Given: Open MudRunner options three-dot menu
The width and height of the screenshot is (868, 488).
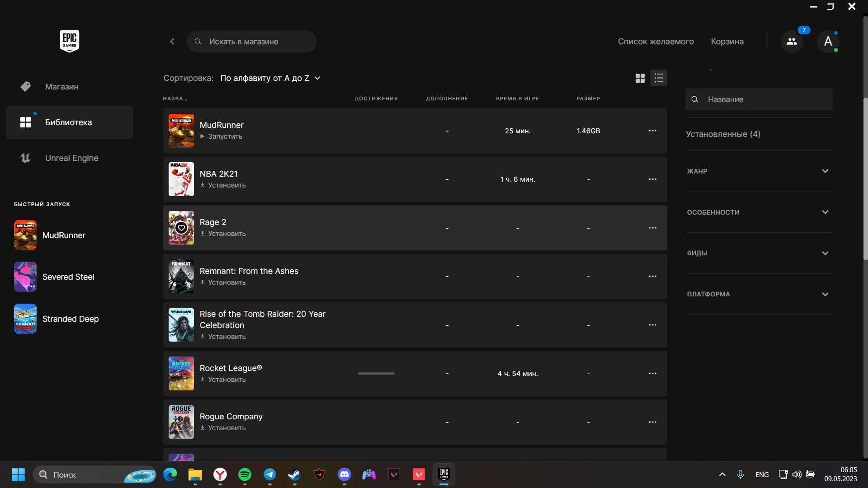Looking at the screenshot, I should (x=652, y=131).
